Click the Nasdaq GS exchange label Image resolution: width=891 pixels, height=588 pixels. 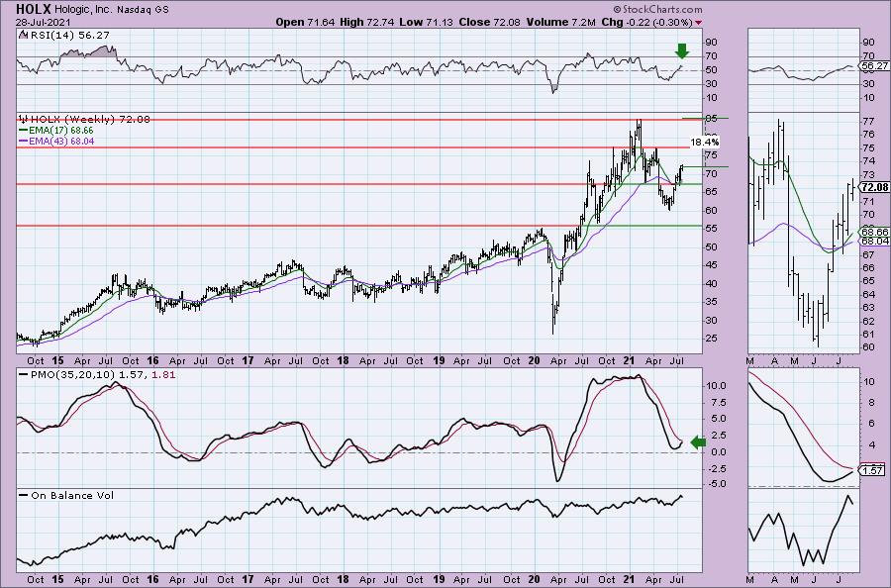[141, 10]
